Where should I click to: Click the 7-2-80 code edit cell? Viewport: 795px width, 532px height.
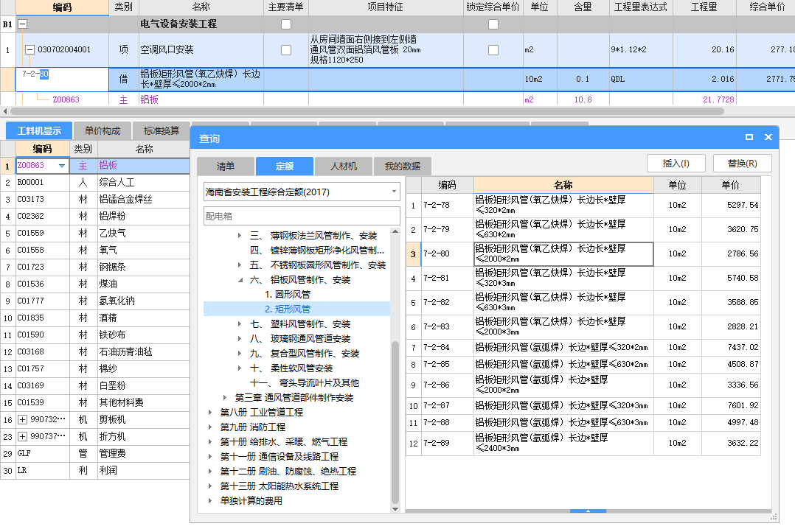point(62,79)
